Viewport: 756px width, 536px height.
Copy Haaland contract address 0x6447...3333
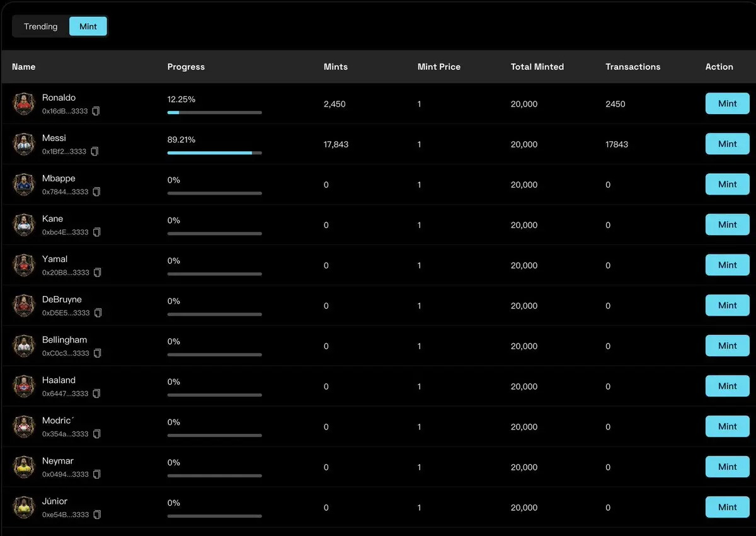click(96, 393)
